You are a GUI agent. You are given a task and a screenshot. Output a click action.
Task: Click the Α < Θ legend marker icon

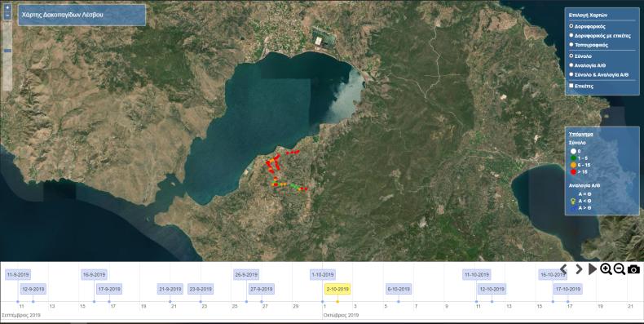click(x=573, y=201)
